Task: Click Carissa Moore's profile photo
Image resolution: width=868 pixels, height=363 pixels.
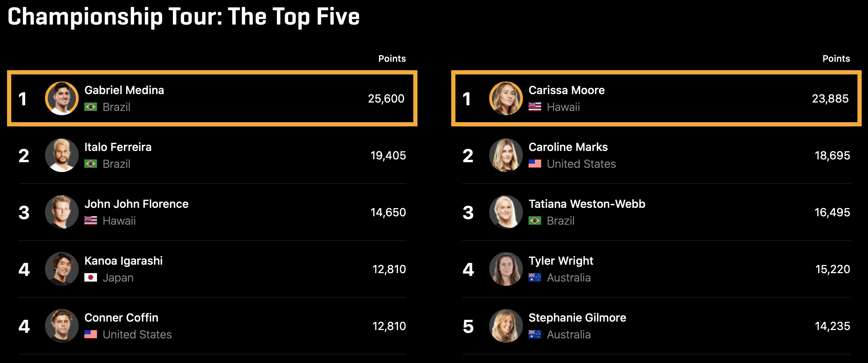Action: click(506, 98)
